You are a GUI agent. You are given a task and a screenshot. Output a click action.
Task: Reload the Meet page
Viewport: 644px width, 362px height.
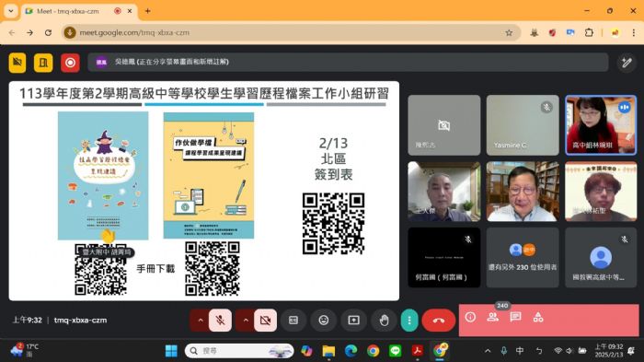(48, 32)
